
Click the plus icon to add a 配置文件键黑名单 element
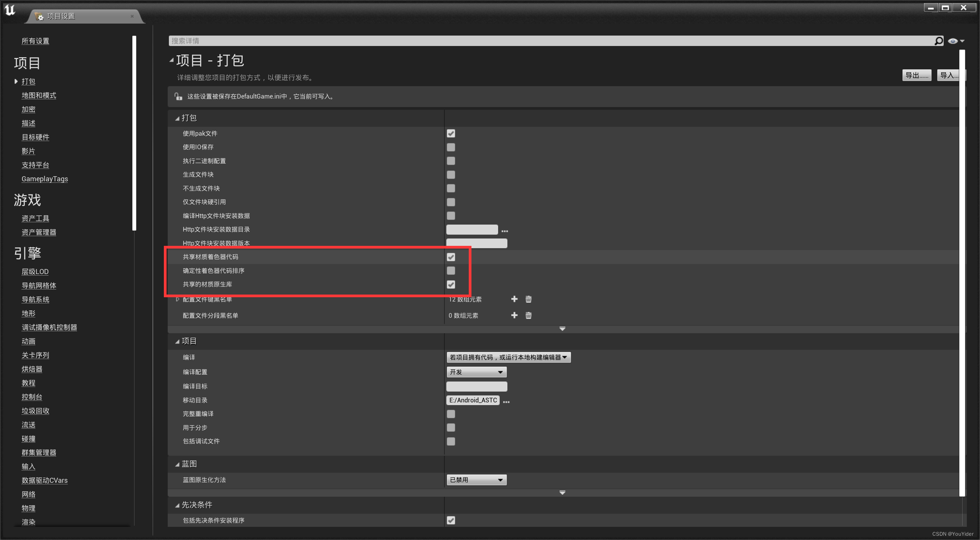click(514, 299)
